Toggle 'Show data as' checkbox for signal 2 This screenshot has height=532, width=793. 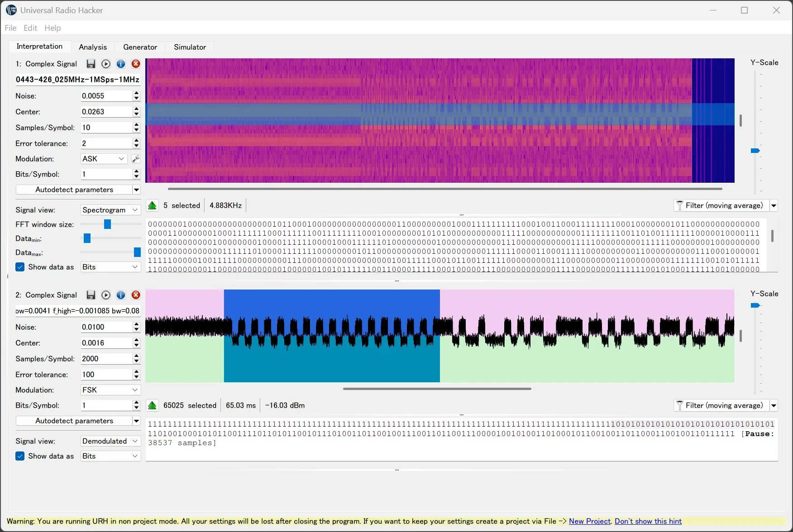(x=20, y=456)
